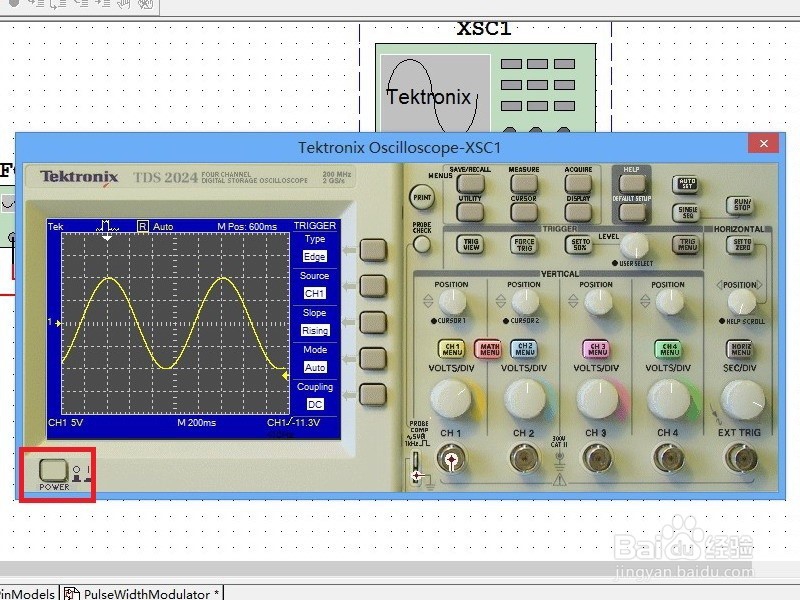Click the CH 2 VOLTS/DIV knob

[524, 400]
